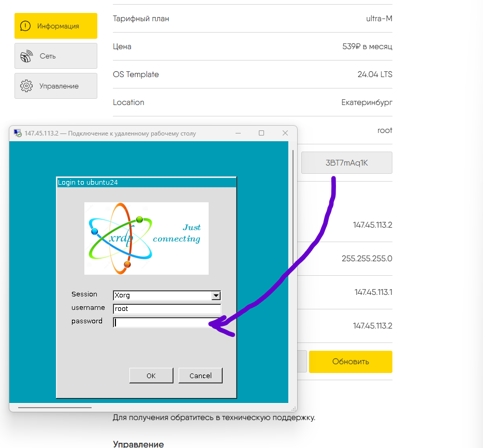This screenshot has height=448, width=483.
Task: Click the Location row label
Action: click(x=128, y=102)
